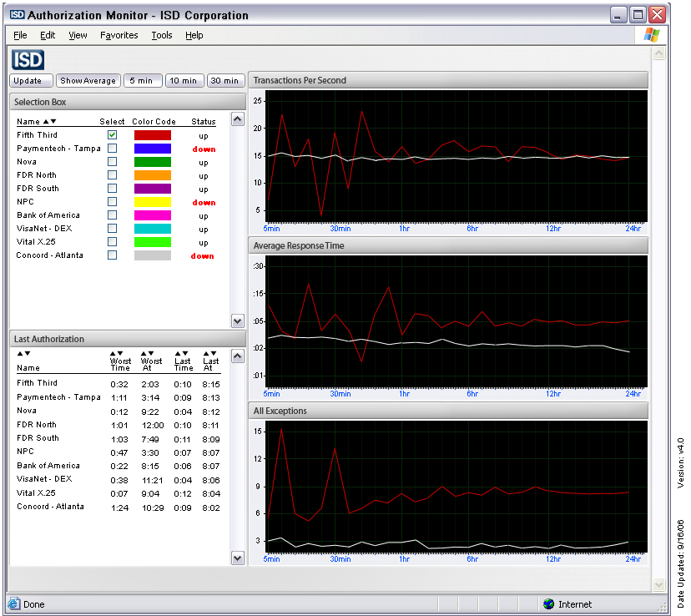Check the Paymentech - Tampa checkbox
Screen dimensions: 691x616
point(112,149)
